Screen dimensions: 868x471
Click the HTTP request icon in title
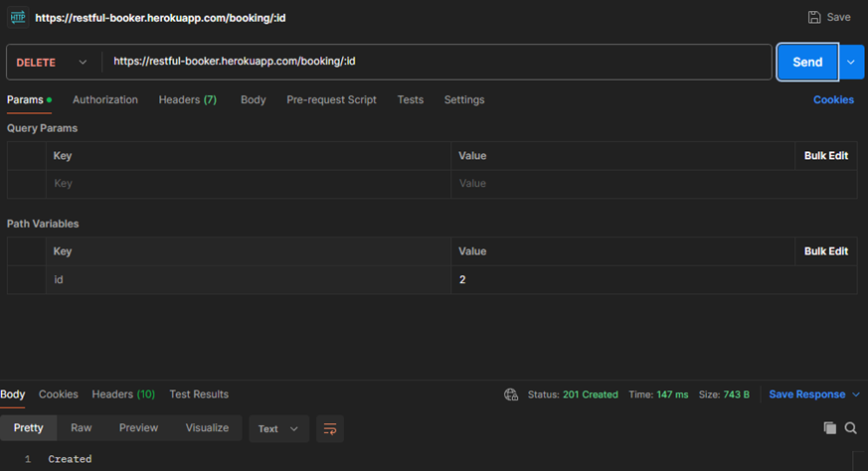[x=18, y=17]
